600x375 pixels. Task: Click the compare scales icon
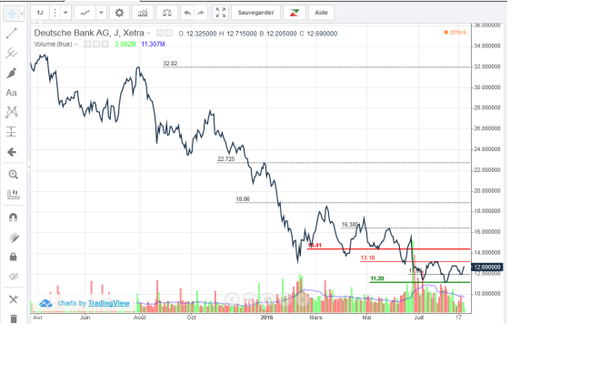coord(167,13)
